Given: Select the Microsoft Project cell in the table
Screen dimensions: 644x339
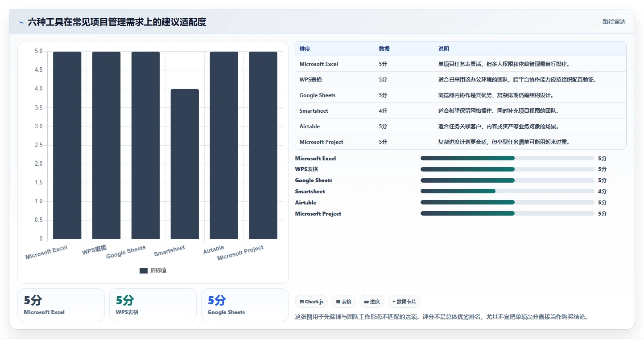Looking at the screenshot, I should coord(322,142).
